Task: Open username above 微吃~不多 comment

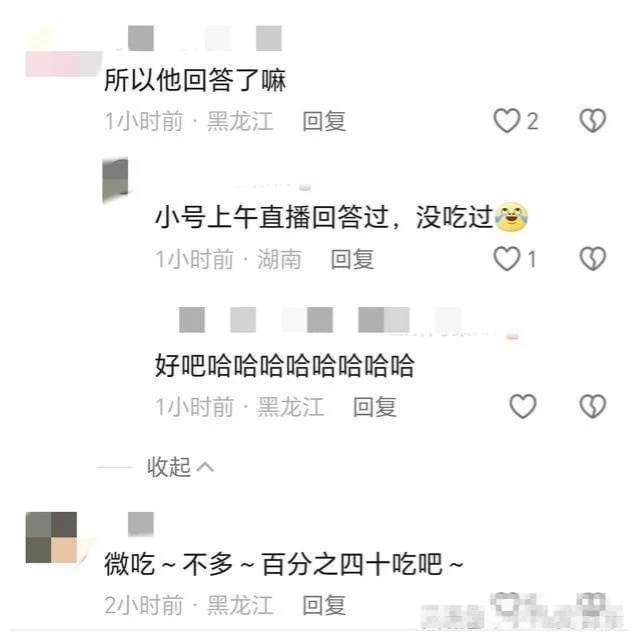Action: (141, 524)
